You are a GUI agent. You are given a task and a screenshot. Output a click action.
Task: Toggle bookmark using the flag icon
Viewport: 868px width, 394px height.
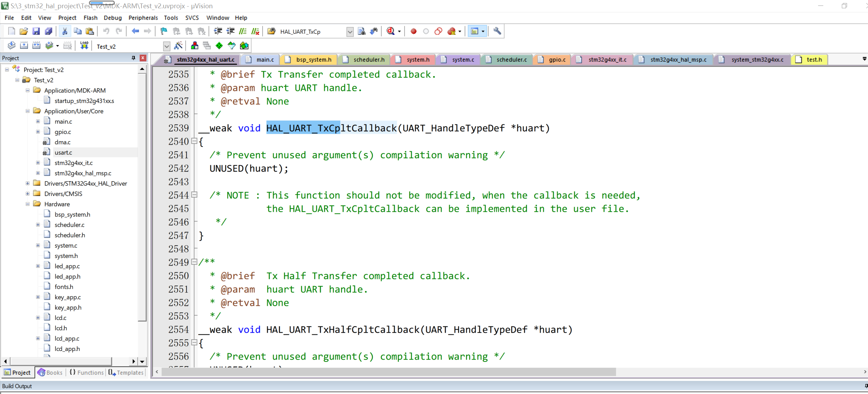coord(164,31)
